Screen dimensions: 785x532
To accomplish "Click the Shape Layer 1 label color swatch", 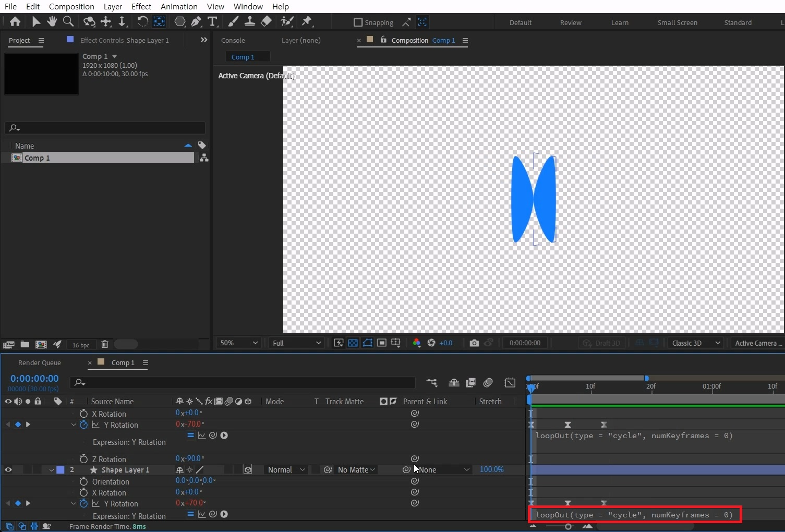I will pos(61,469).
